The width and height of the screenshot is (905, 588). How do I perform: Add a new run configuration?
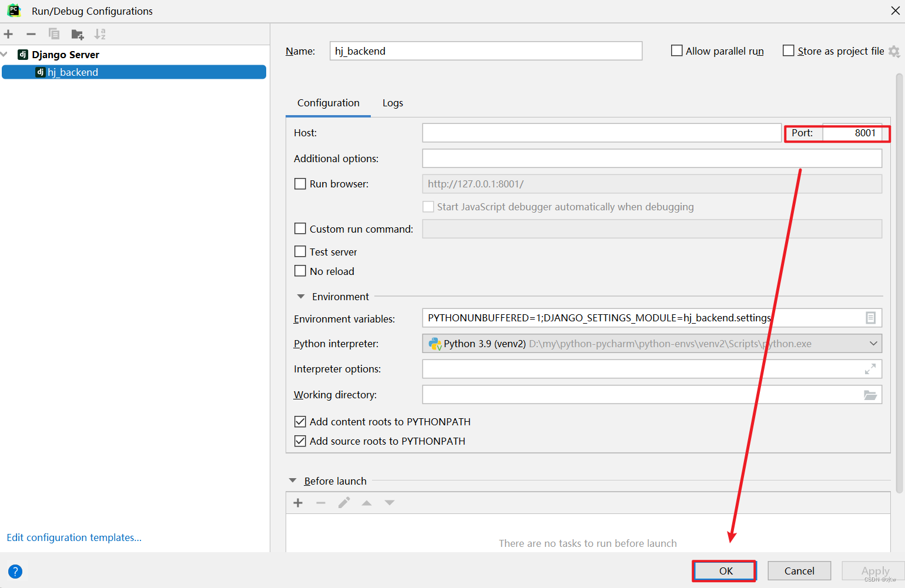[x=8, y=34]
